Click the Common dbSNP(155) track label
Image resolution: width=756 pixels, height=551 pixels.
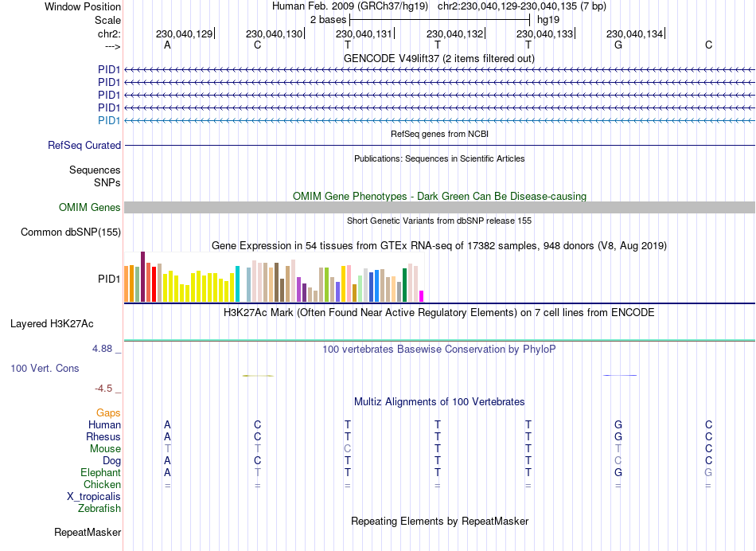pos(71,232)
